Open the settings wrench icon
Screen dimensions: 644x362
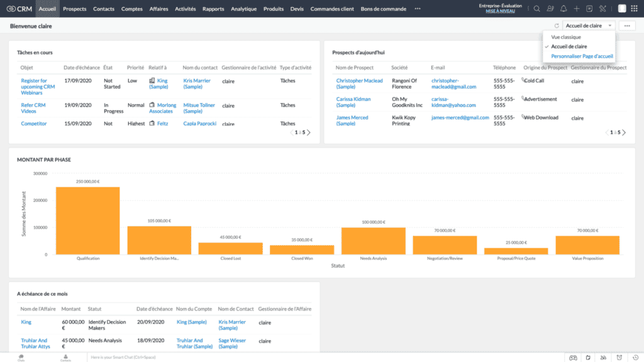coord(602,8)
